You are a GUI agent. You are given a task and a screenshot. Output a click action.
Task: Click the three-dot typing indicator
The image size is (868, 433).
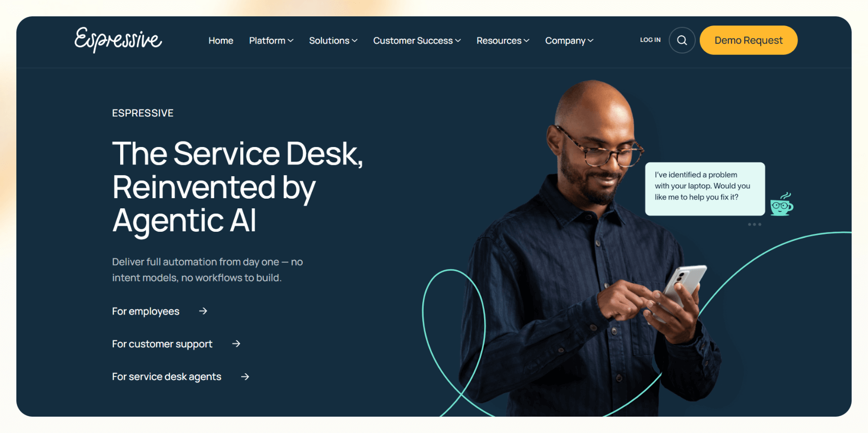click(x=755, y=224)
